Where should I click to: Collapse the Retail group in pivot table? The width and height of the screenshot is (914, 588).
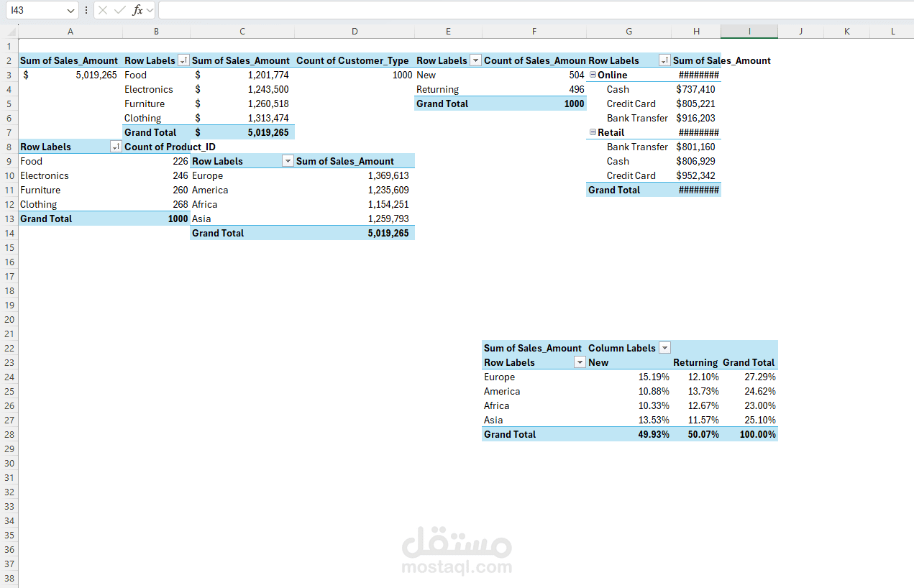593,132
